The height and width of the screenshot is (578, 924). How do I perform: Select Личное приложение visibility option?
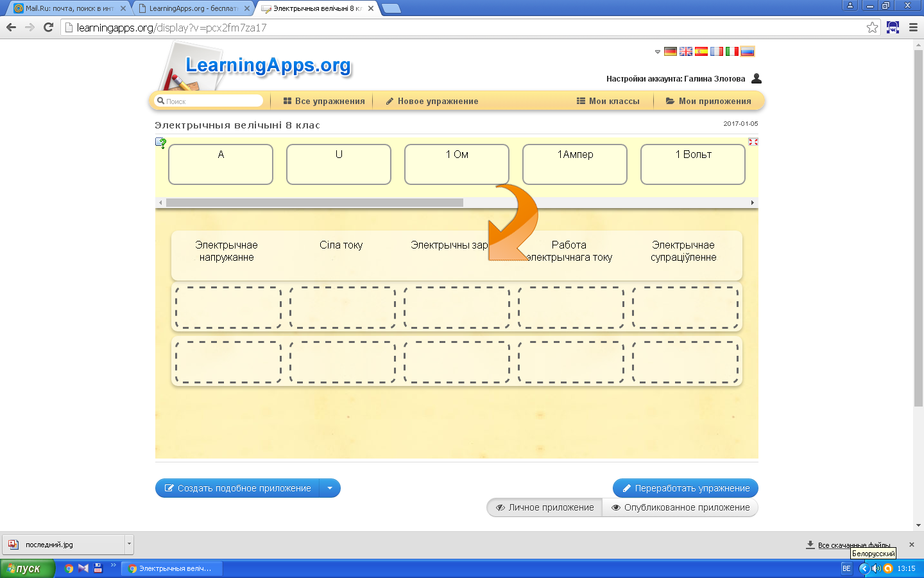545,507
